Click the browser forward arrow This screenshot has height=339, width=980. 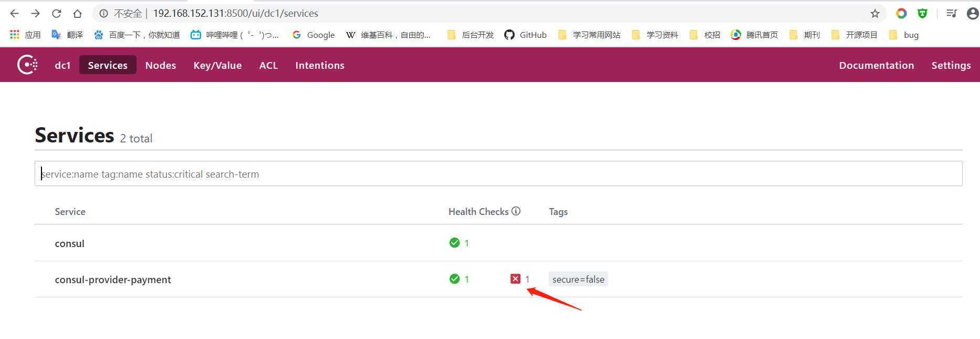click(35, 13)
